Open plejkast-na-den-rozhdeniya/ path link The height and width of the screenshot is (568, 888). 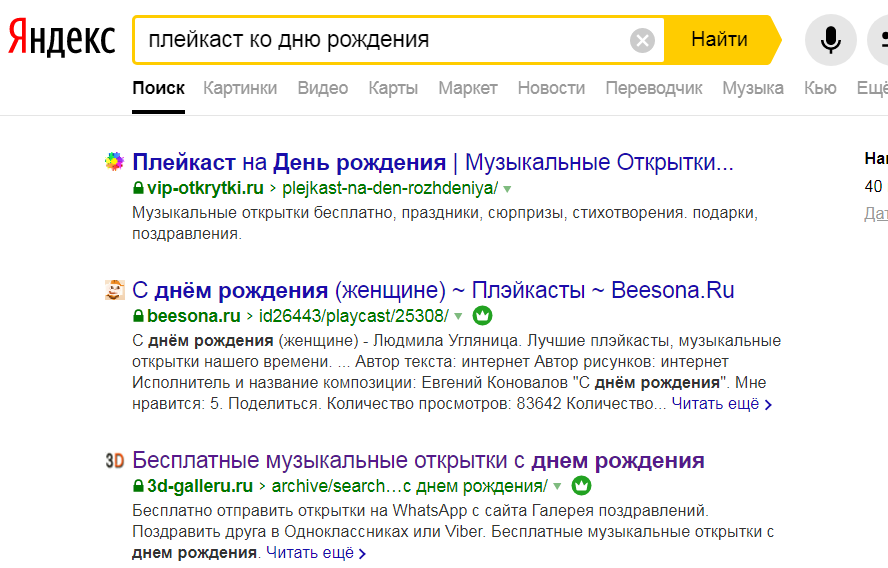click(x=390, y=188)
